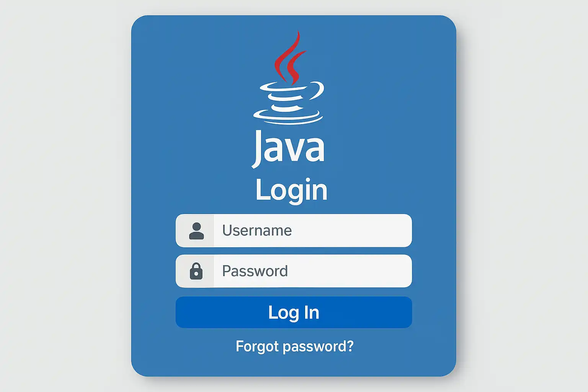The height and width of the screenshot is (392, 588).
Task: Click the white Java wordmark
Action: (x=288, y=148)
